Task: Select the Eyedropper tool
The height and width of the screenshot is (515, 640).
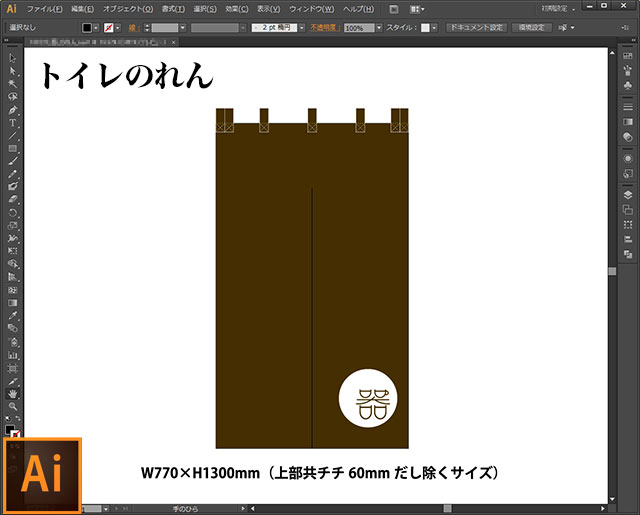Action: 13,315
